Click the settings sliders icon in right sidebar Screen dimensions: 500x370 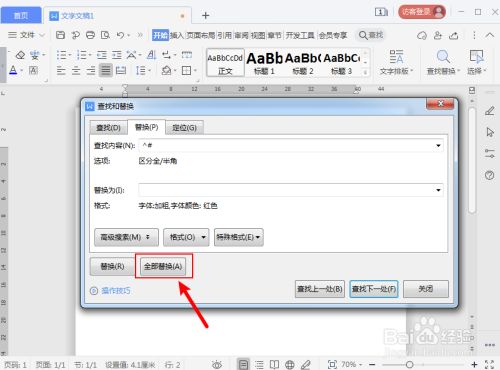pos(489,153)
